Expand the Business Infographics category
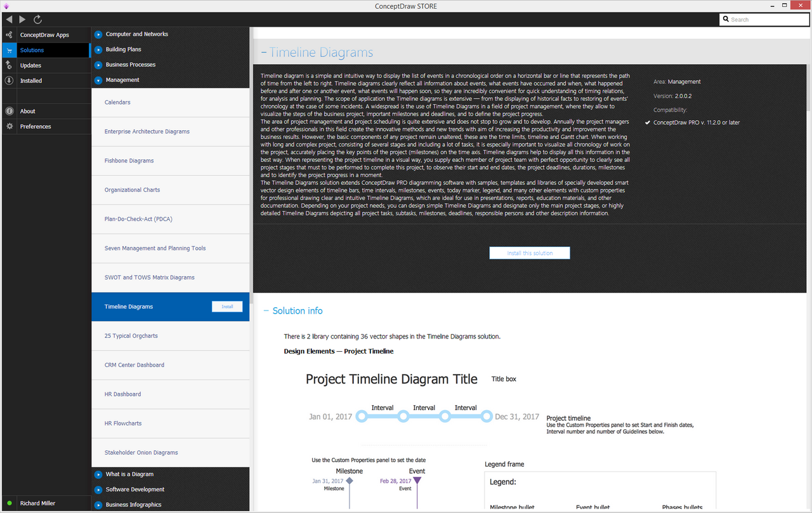 [98, 505]
